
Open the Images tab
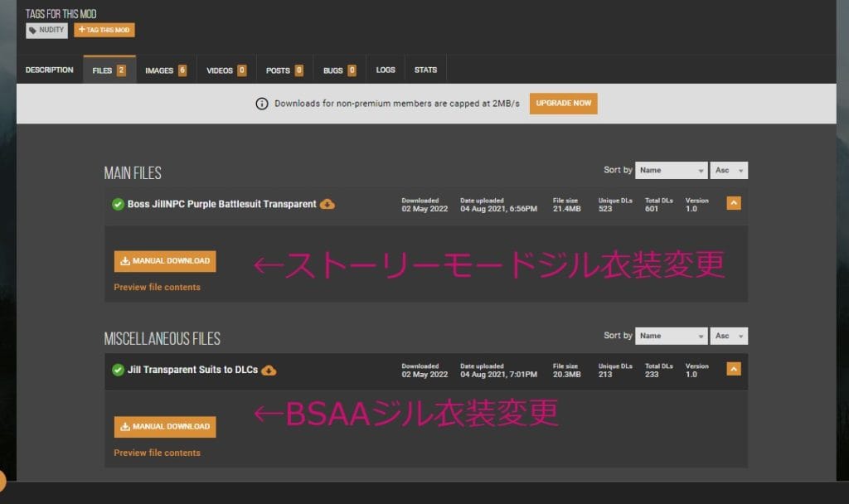click(165, 70)
